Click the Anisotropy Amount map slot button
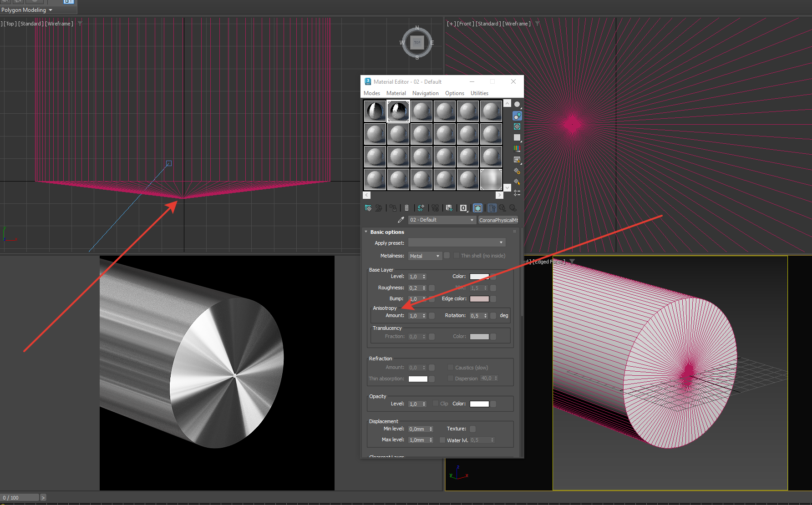Image resolution: width=812 pixels, height=505 pixels. pos(431,316)
